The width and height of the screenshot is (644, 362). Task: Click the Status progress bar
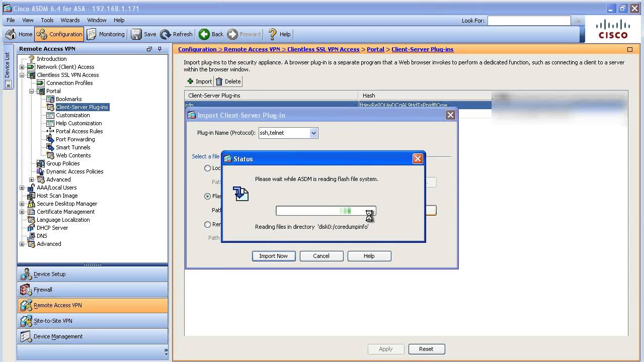pos(326,211)
